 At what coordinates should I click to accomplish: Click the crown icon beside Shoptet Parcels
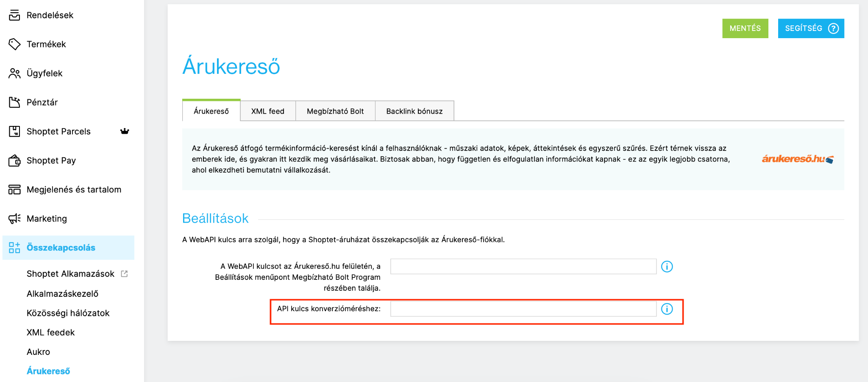coord(125,131)
